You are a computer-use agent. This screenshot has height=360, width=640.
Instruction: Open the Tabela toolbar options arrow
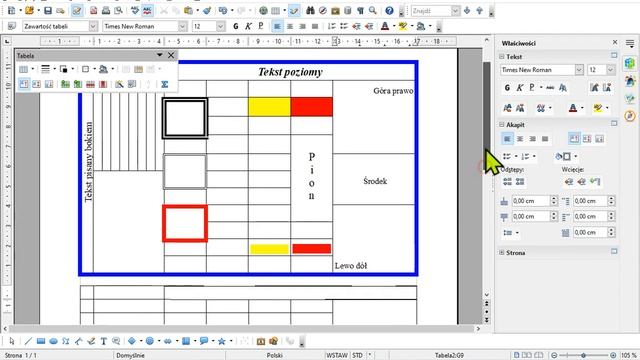[160, 55]
